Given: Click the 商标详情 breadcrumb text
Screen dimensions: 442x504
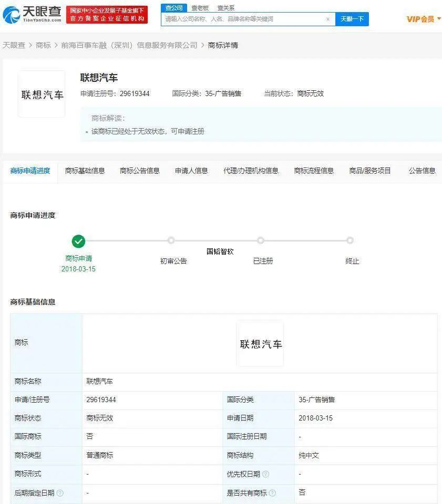Looking at the screenshot, I should pyautogui.click(x=223, y=45).
